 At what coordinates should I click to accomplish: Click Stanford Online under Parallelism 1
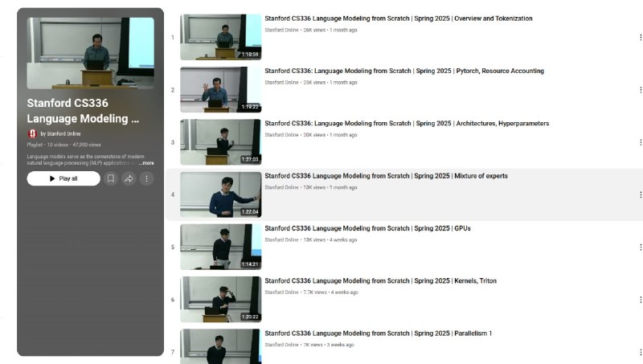coord(281,345)
